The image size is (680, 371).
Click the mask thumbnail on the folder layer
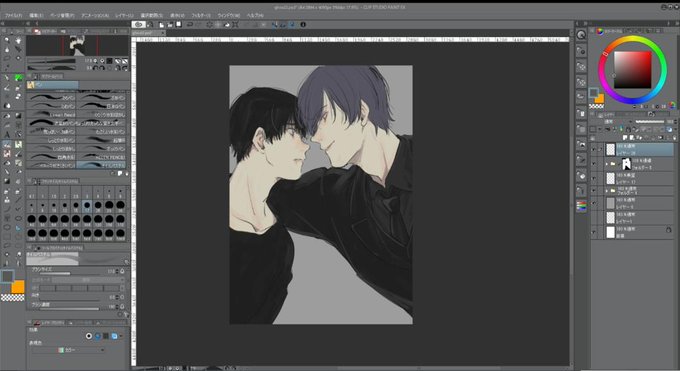(626, 164)
